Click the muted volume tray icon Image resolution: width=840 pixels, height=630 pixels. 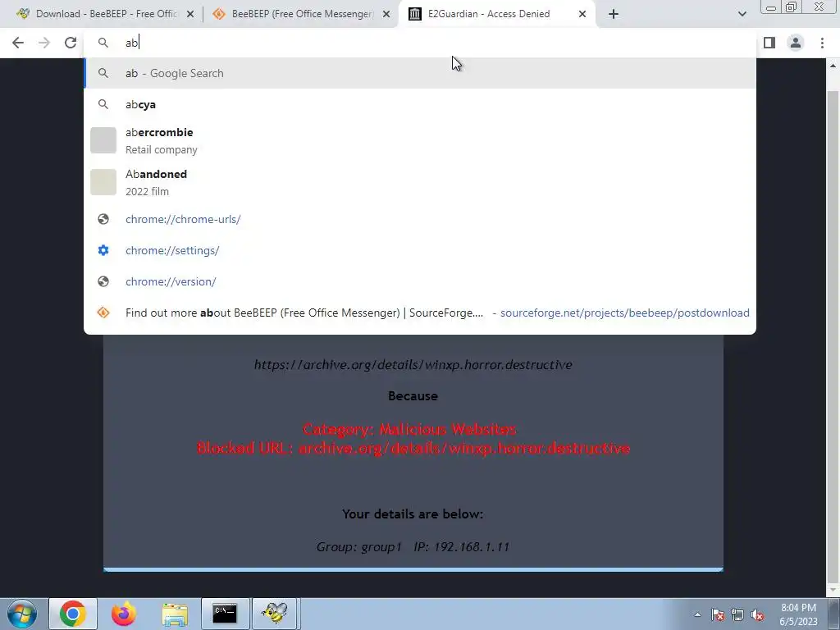757,614
